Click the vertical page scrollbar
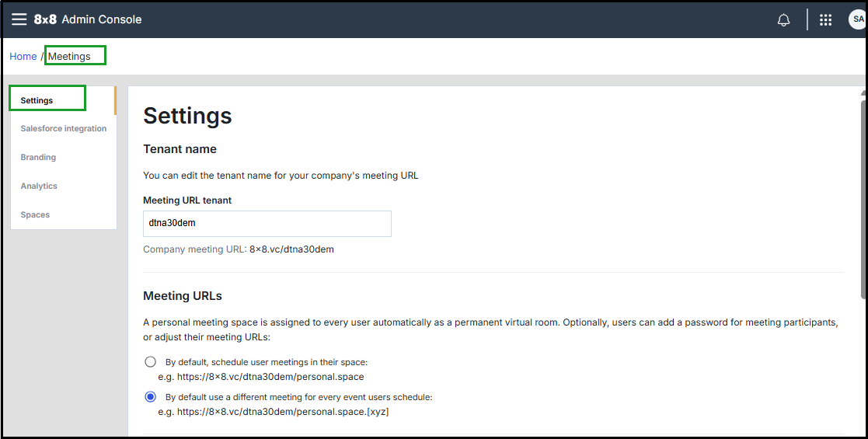The image size is (868, 439). (x=863, y=194)
